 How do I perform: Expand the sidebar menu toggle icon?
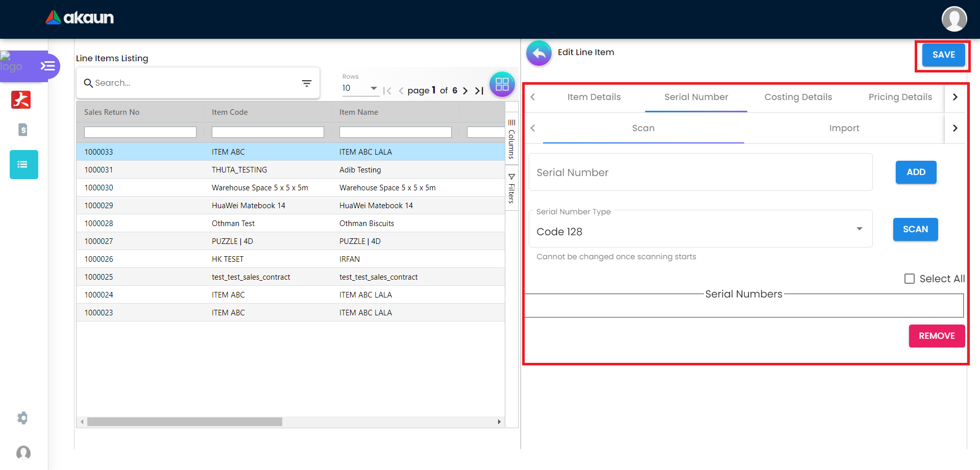point(47,66)
